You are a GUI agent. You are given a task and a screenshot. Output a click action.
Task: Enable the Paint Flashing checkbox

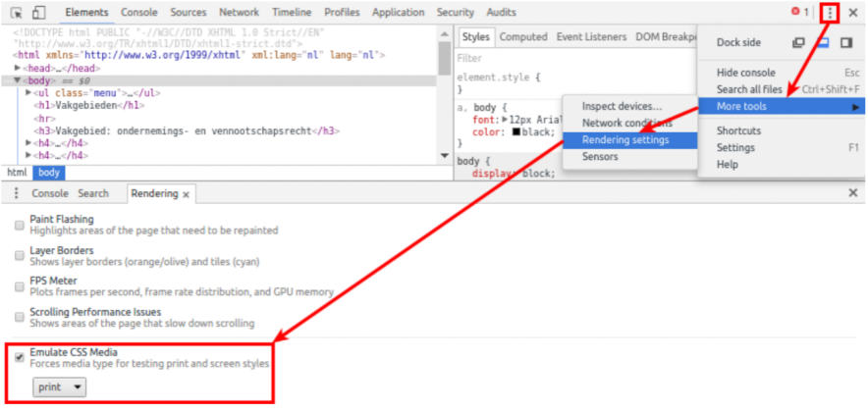point(20,225)
